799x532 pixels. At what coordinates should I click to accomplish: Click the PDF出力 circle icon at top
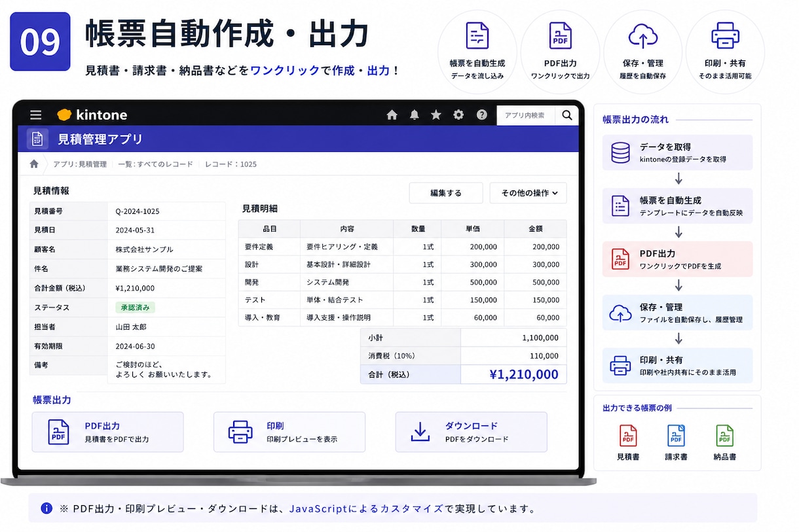[560, 35]
